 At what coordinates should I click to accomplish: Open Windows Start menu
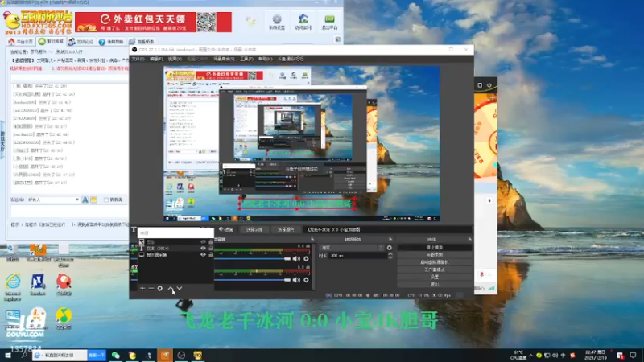click(x=8, y=355)
